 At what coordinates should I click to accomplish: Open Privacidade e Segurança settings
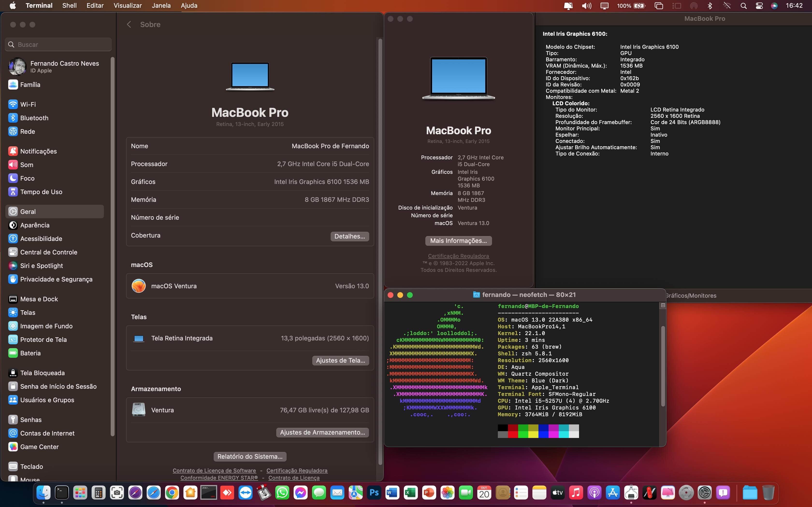tap(56, 279)
